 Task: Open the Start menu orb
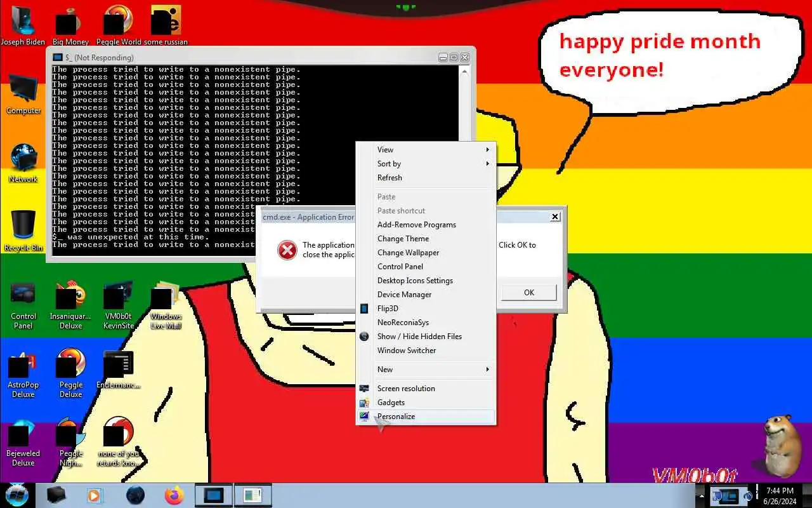pos(17,495)
